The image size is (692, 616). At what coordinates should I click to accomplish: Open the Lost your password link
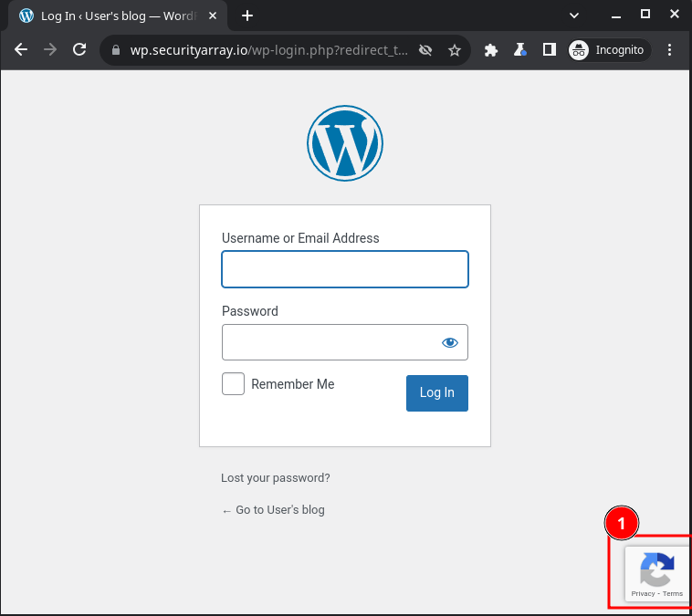coord(276,478)
